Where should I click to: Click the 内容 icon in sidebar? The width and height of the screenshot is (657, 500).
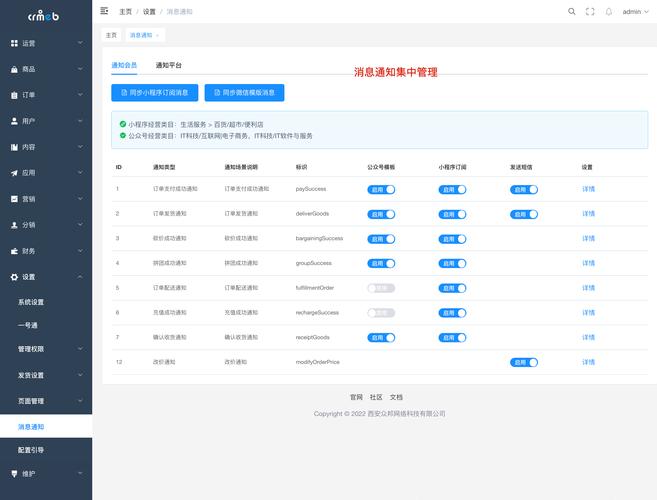point(14,147)
